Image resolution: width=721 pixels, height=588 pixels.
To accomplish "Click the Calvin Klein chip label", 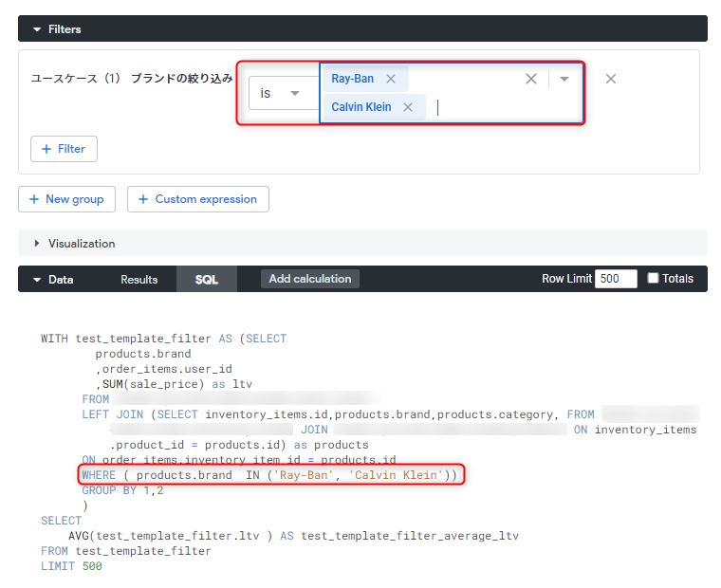I will coord(361,107).
